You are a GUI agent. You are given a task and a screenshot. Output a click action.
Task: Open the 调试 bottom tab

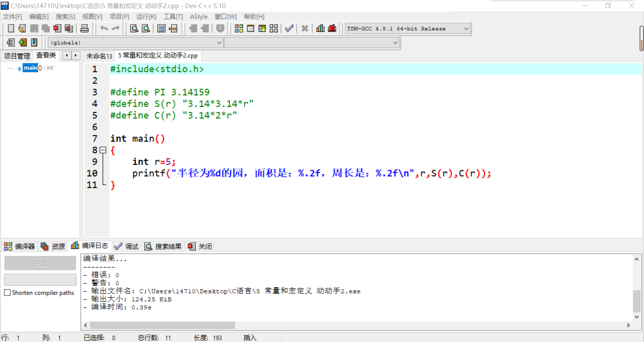pos(126,246)
